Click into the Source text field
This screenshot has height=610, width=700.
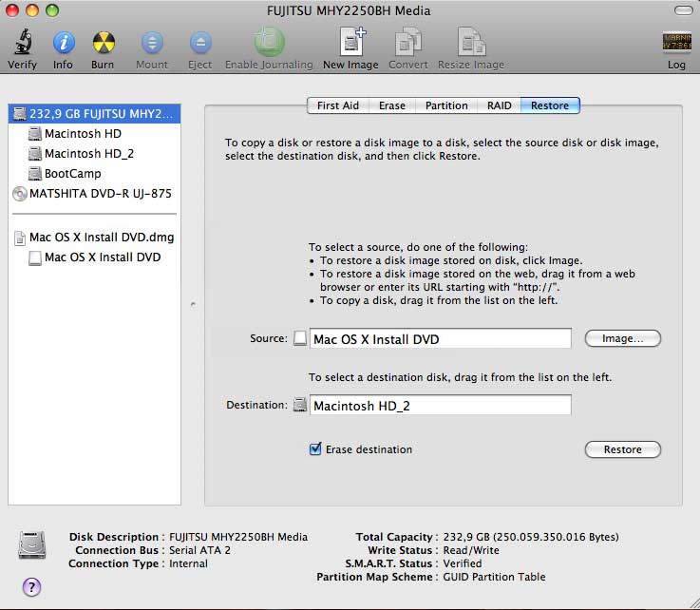(440, 338)
